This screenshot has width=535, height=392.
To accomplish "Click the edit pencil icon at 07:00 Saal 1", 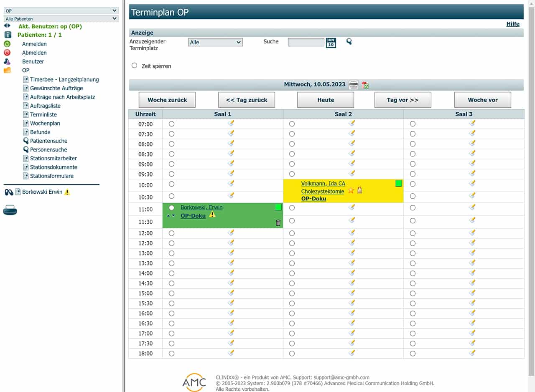I will coord(231,123).
